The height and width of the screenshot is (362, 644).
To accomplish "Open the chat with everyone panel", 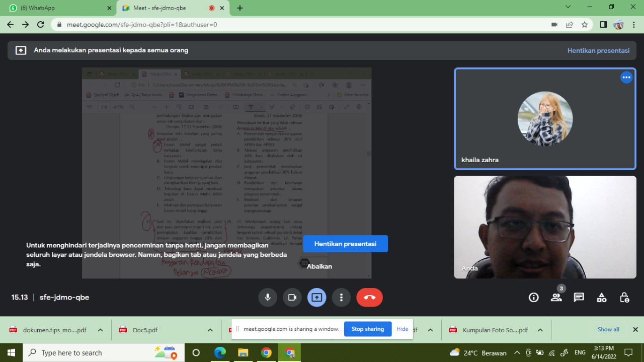I will [579, 298].
